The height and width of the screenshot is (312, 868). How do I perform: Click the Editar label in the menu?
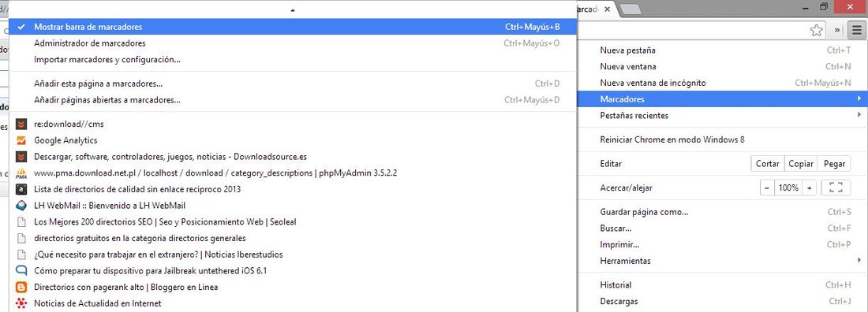click(611, 164)
